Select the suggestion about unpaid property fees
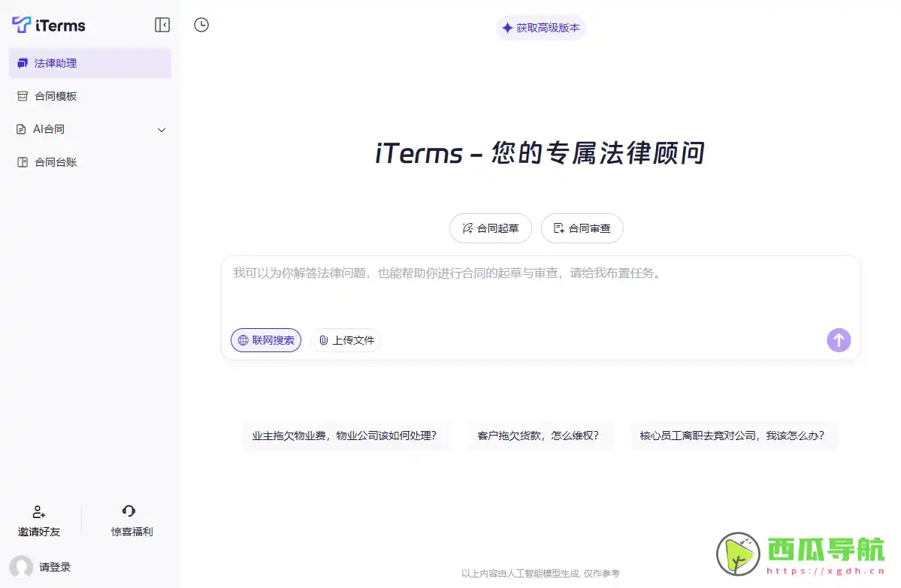 tap(346, 435)
